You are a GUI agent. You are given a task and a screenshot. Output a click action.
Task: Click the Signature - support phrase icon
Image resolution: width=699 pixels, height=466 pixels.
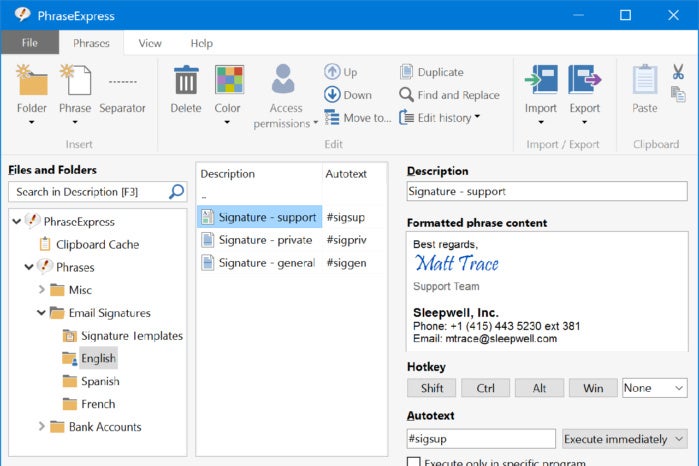click(207, 217)
